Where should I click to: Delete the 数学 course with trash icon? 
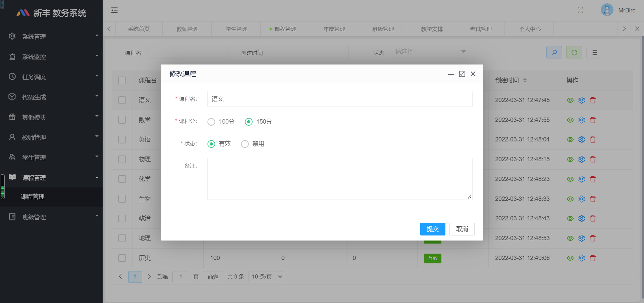click(593, 120)
